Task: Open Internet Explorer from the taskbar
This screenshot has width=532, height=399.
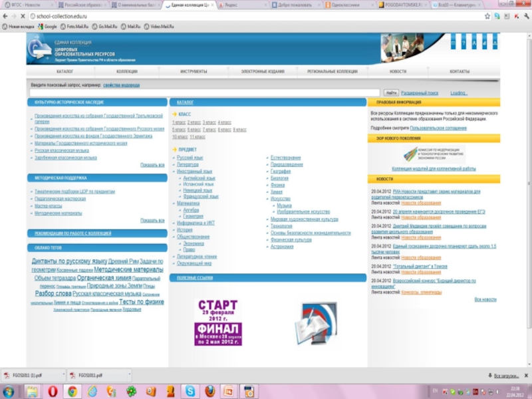Action: click(x=92, y=392)
